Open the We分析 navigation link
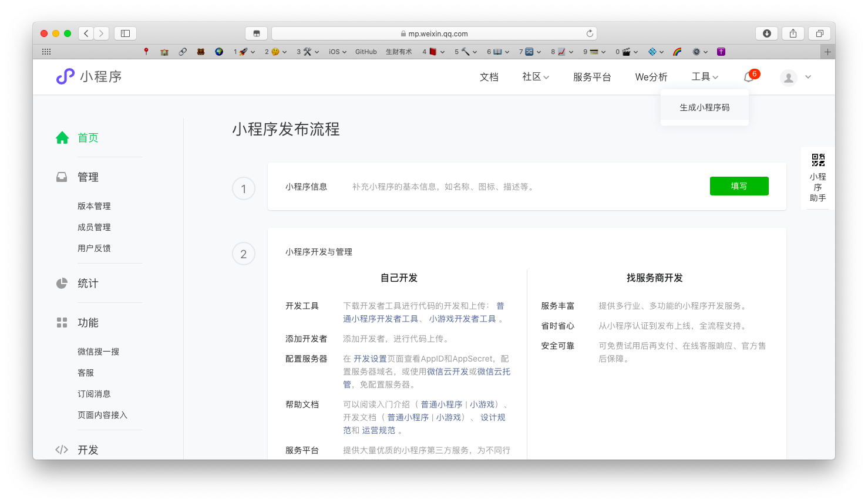868x503 pixels. coord(651,77)
